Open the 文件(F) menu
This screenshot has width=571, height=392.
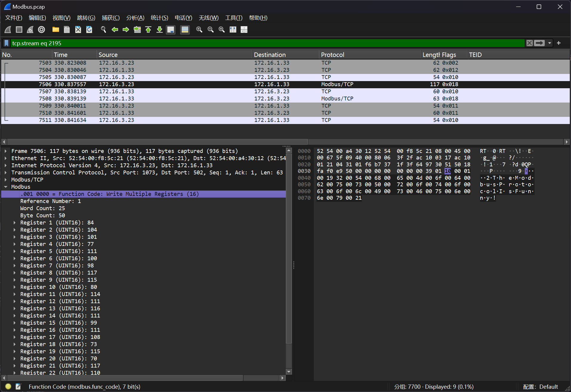[x=14, y=18]
